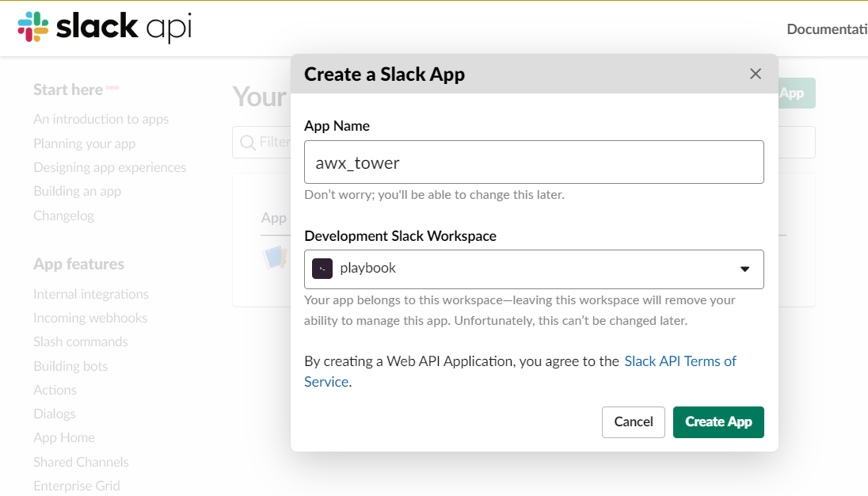The height and width of the screenshot is (496, 868).
Task: Click the Create App button
Action: pyautogui.click(x=718, y=422)
